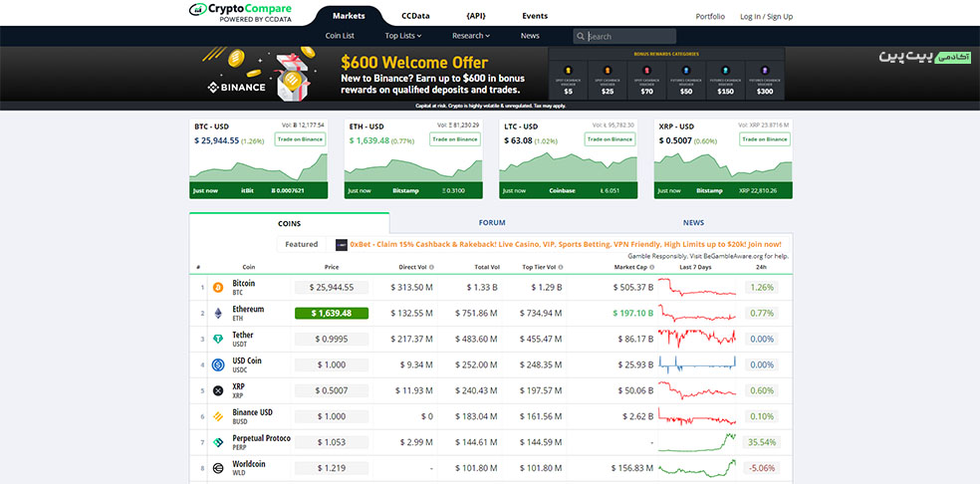Viewport: 980px width, 484px height.
Task: Click the Perpetual Protocol coin icon
Action: (218, 442)
